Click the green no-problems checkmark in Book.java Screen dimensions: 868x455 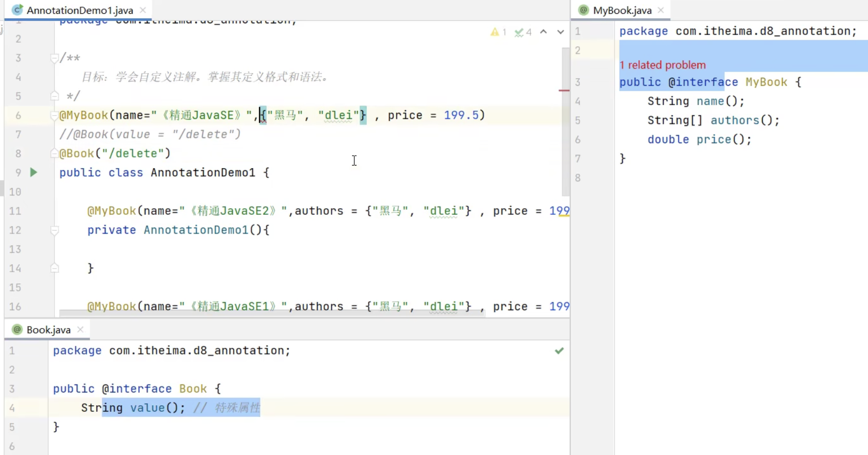click(559, 351)
